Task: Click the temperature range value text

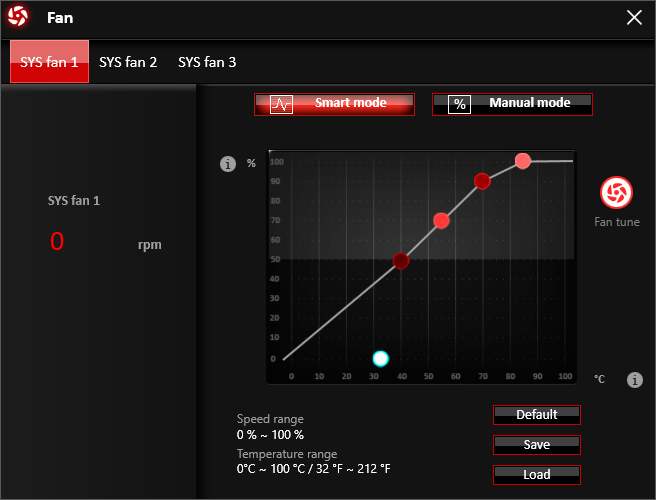Action: point(313,469)
